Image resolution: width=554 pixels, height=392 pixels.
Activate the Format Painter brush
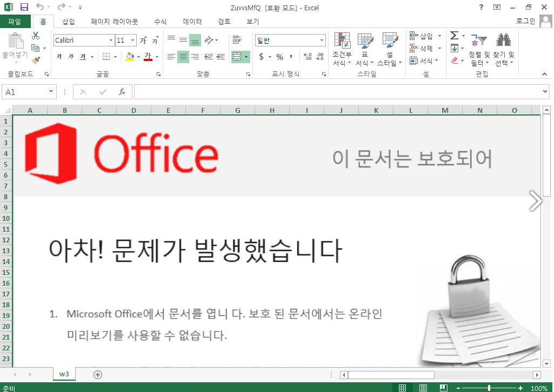[x=35, y=60]
